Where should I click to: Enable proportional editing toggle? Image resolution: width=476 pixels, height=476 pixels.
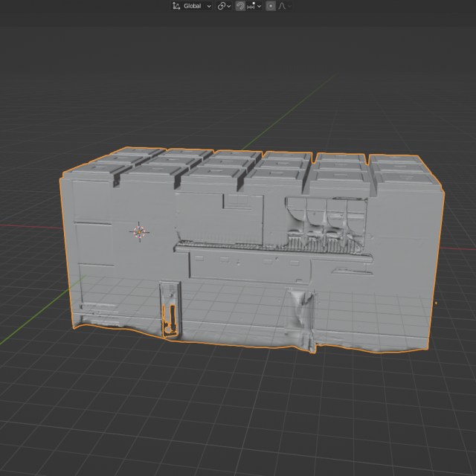click(271, 6)
